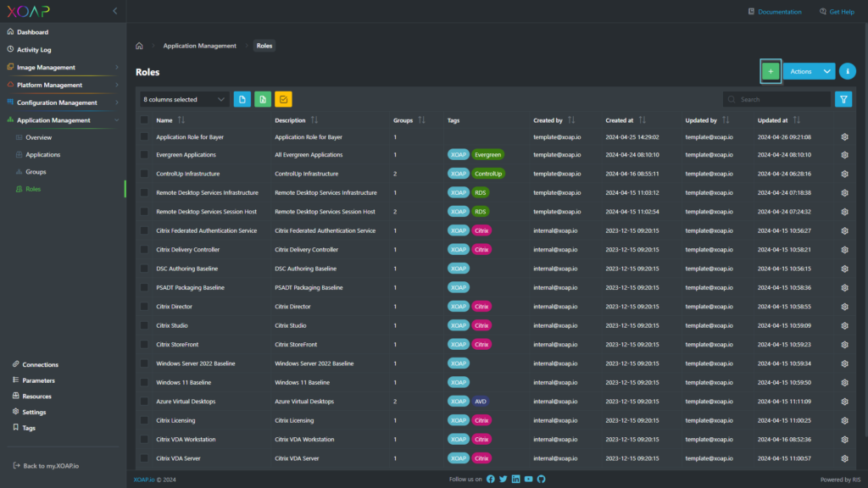The height and width of the screenshot is (488, 868).
Task: Expand Image Management in sidebar
Action: 63,68
